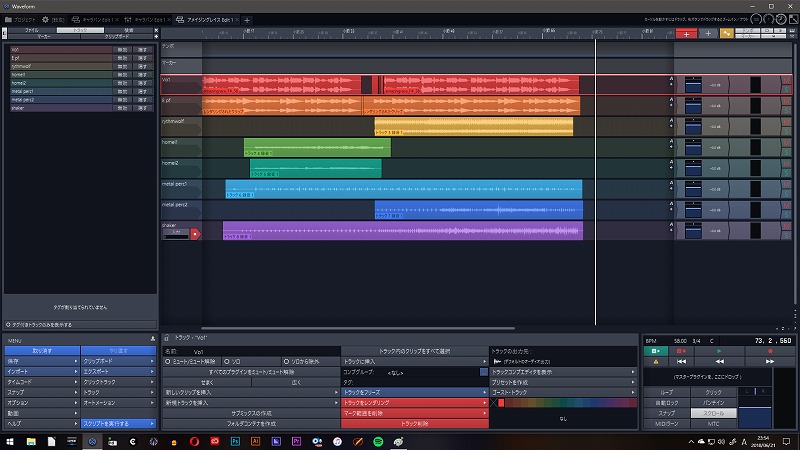This screenshot has width=800, height=450.
Task: Toggle the スナップ (Snap) button
Action: (x=666, y=413)
